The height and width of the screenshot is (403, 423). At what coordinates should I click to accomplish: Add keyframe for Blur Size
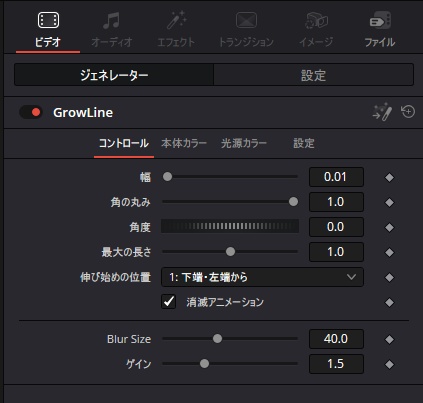coord(389,339)
